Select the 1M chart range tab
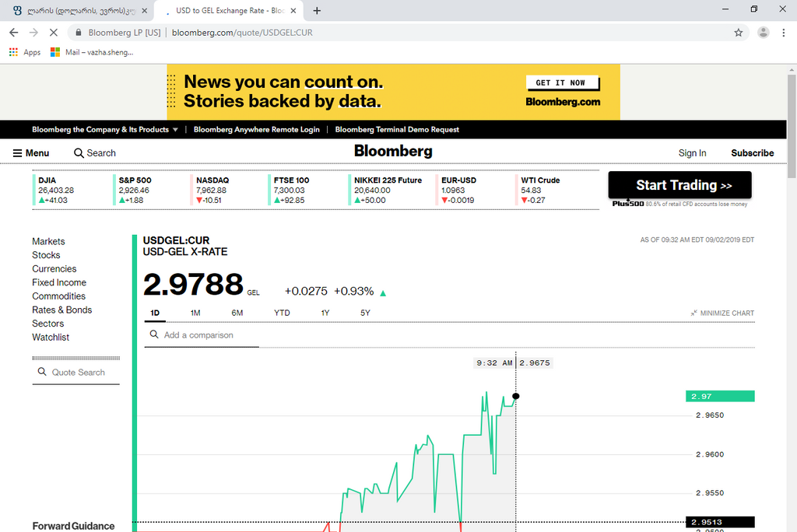Viewport: 797px width, 532px height. click(195, 313)
